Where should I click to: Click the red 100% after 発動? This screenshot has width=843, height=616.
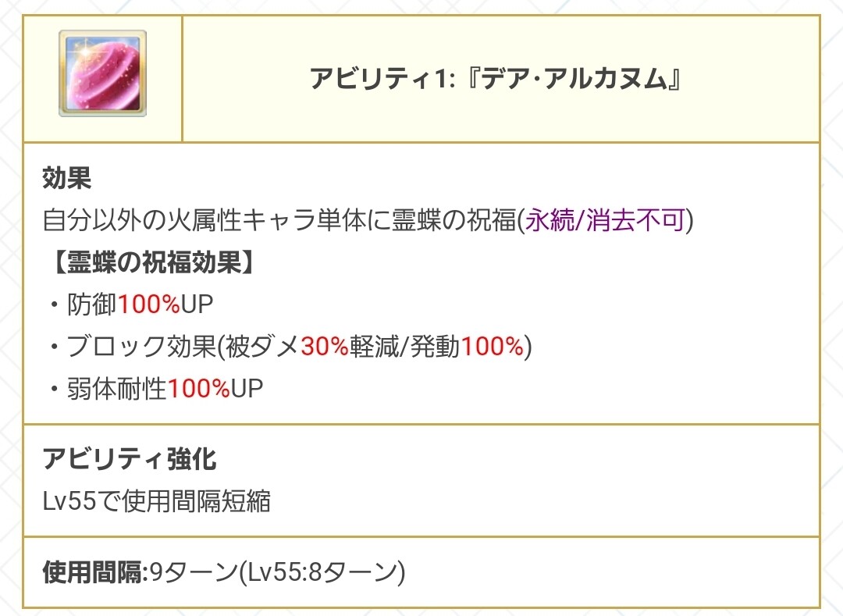(492, 347)
